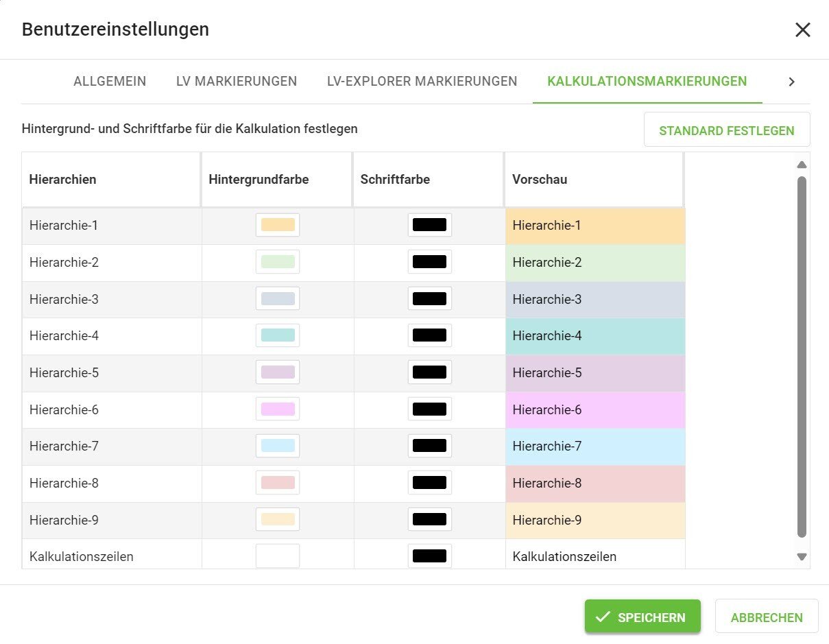The image size is (829, 644).
Task: Save settings with the Speichern button
Action: pyautogui.click(x=642, y=617)
